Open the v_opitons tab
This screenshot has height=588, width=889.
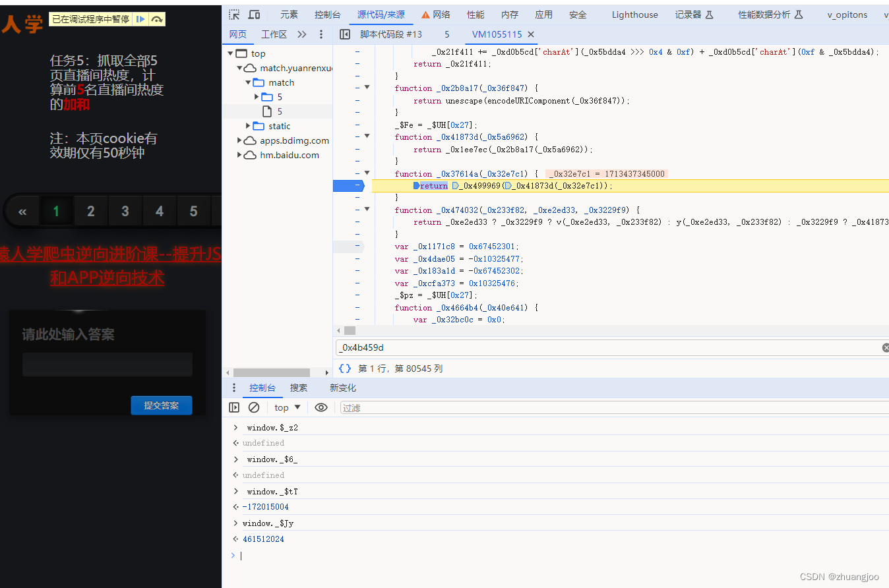847,15
